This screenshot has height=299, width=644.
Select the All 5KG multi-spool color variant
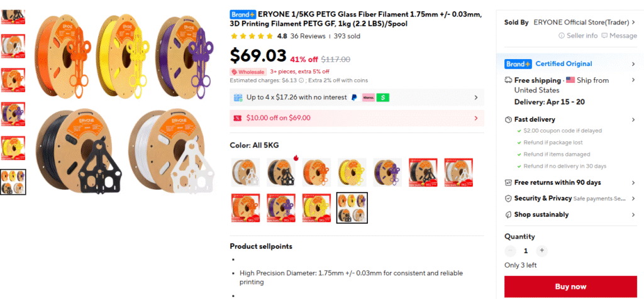(x=352, y=208)
